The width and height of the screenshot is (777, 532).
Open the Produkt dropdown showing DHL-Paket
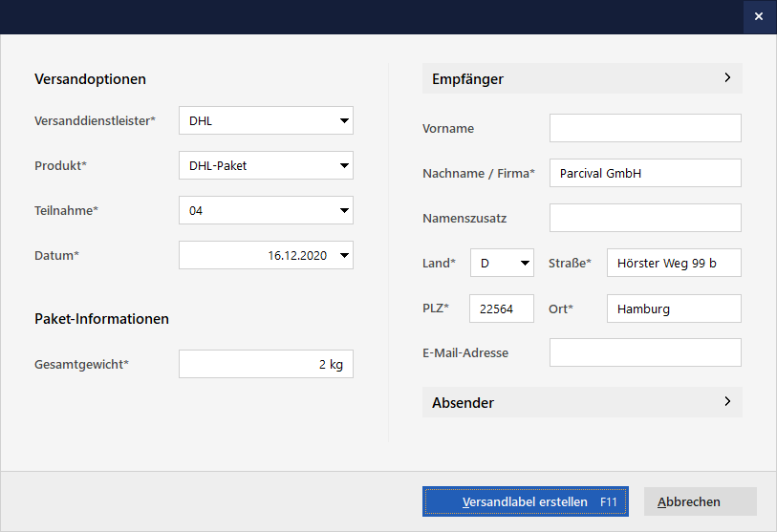tap(344, 166)
